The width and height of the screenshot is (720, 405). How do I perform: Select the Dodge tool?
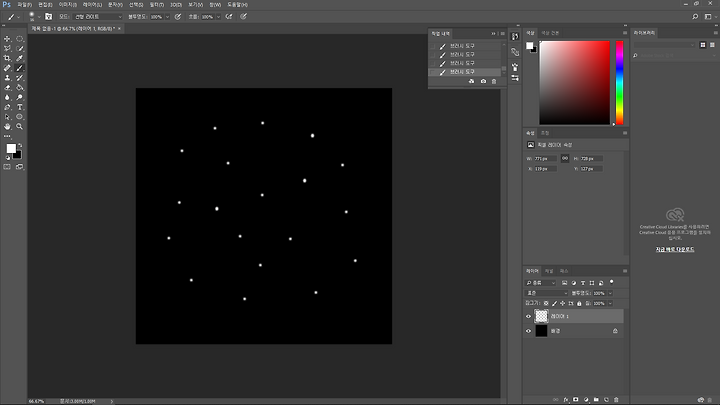[20, 97]
